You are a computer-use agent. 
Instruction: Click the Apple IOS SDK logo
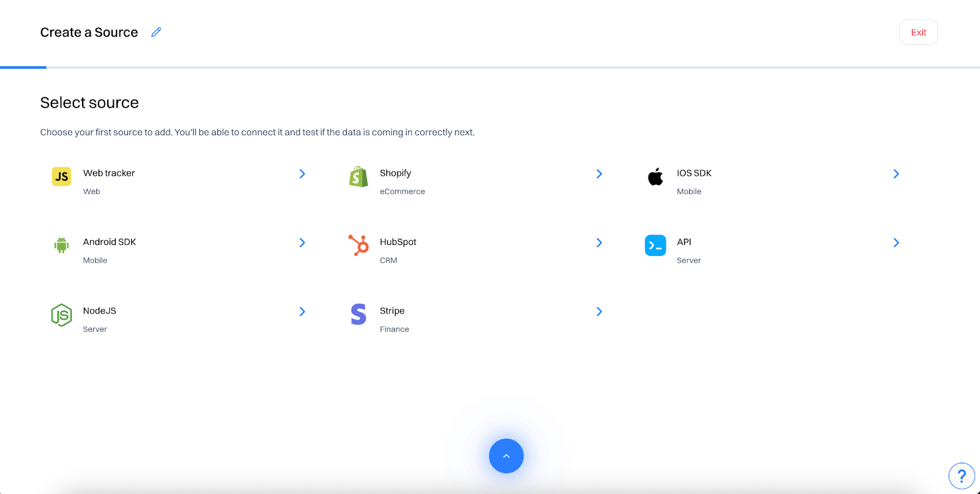click(655, 176)
